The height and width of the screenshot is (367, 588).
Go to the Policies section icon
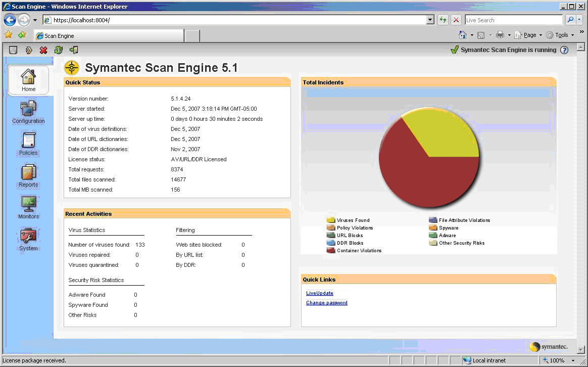click(28, 141)
